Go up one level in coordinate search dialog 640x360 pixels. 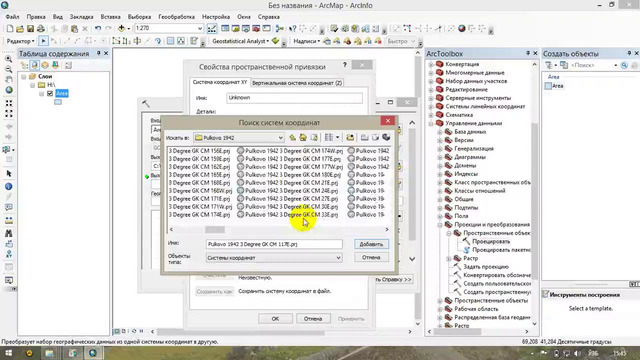[x=292, y=138]
